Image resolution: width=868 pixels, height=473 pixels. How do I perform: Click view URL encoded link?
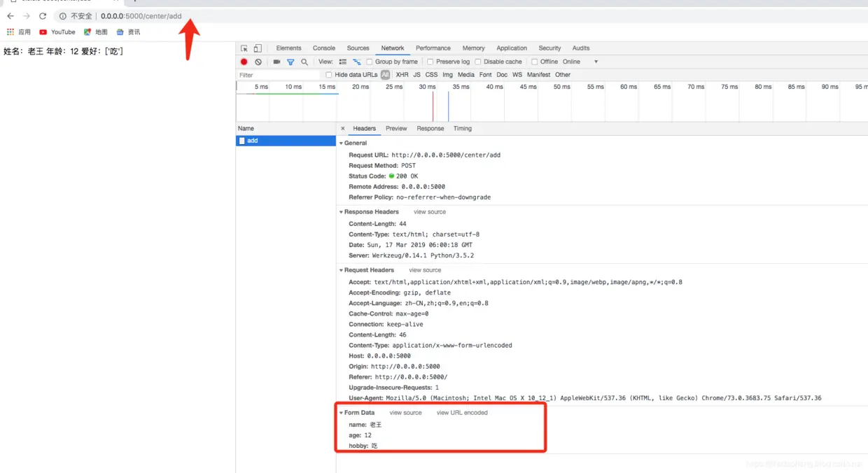(x=462, y=413)
